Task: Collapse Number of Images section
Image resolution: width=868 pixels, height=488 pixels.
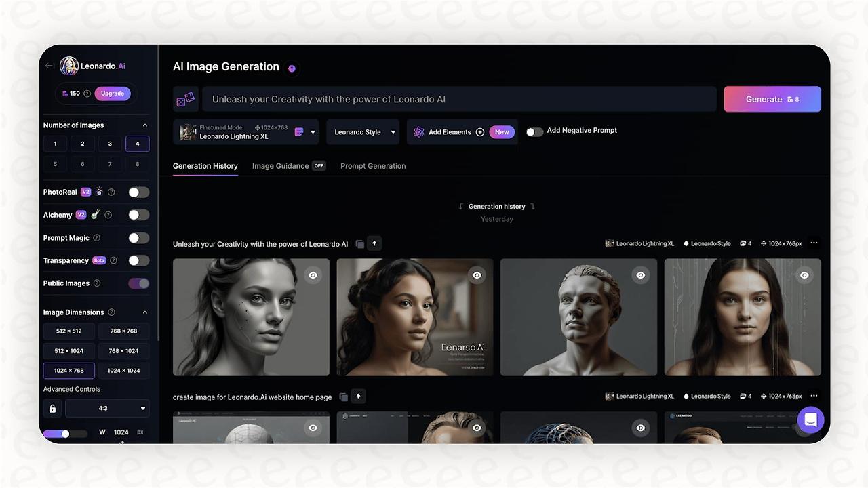Action: click(144, 125)
